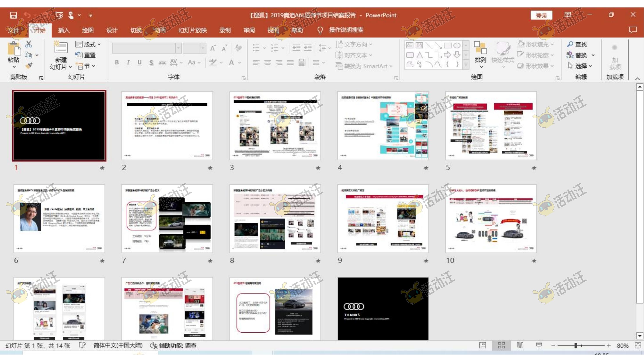The image size is (644, 362).
Task: Toggle Slide Sorter view button
Action: [x=501, y=345]
